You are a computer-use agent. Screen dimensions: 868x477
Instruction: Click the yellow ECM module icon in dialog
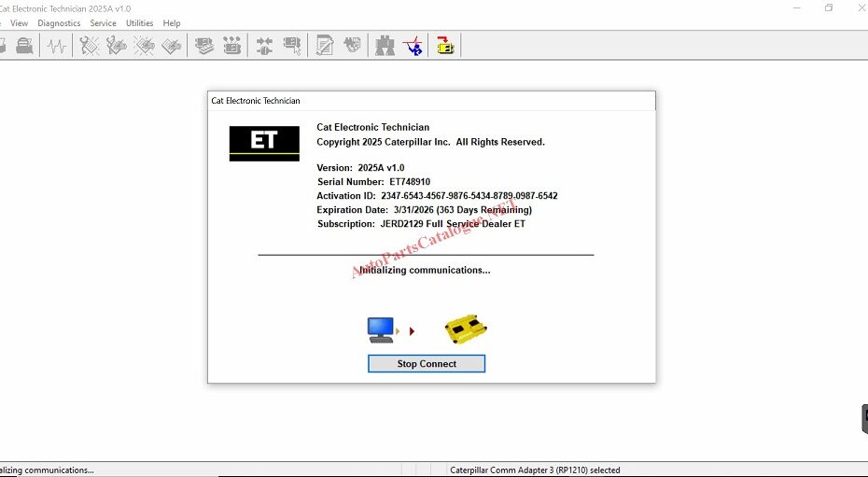(466, 330)
